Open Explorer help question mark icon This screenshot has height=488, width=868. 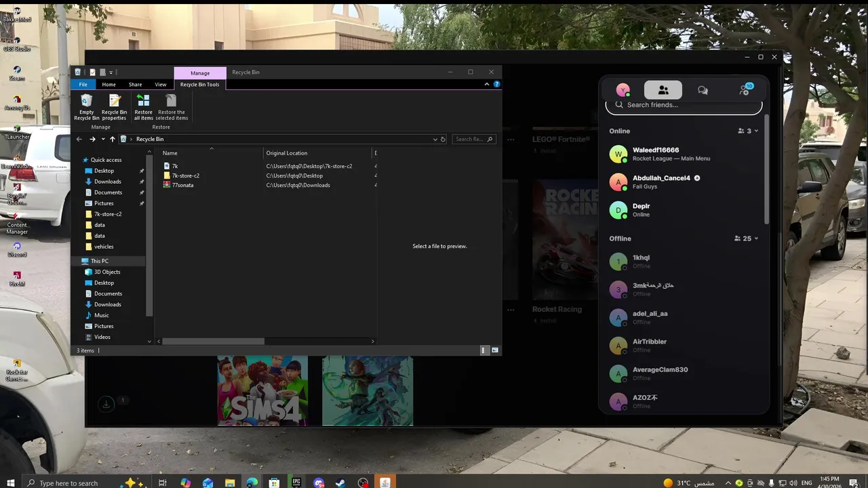click(x=496, y=85)
